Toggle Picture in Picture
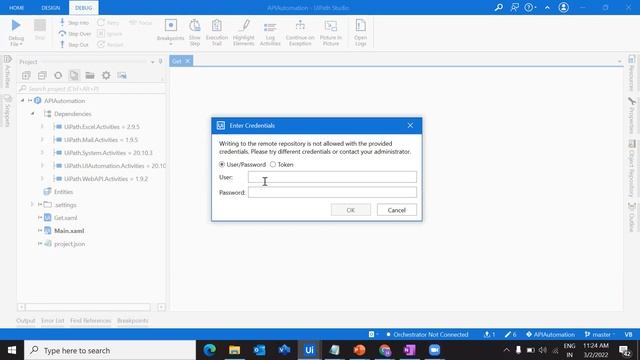Screen dimensions: 640x360 click(x=331, y=32)
